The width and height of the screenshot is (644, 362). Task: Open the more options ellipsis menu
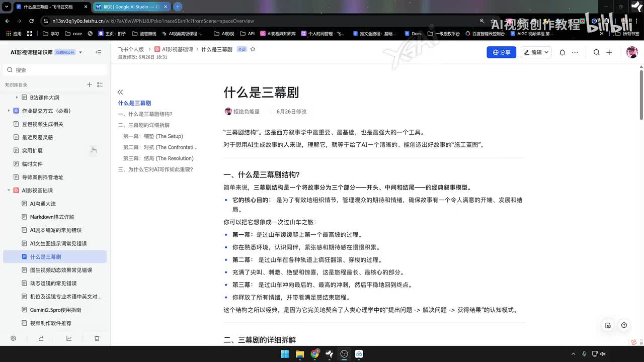coord(575,52)
